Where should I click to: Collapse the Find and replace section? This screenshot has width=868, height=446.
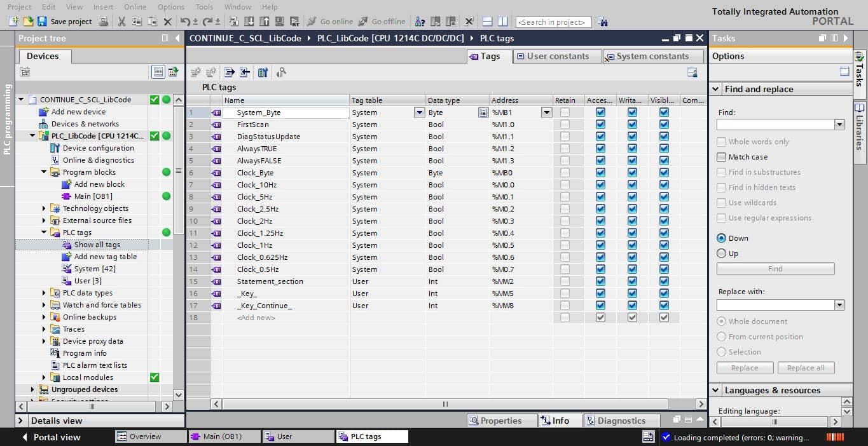[715, 90]
